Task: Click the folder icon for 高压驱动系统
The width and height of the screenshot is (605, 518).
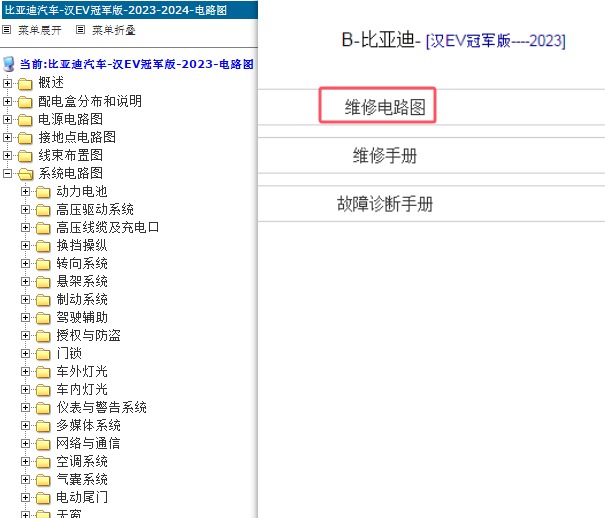Action: click(x=43, y=210)
